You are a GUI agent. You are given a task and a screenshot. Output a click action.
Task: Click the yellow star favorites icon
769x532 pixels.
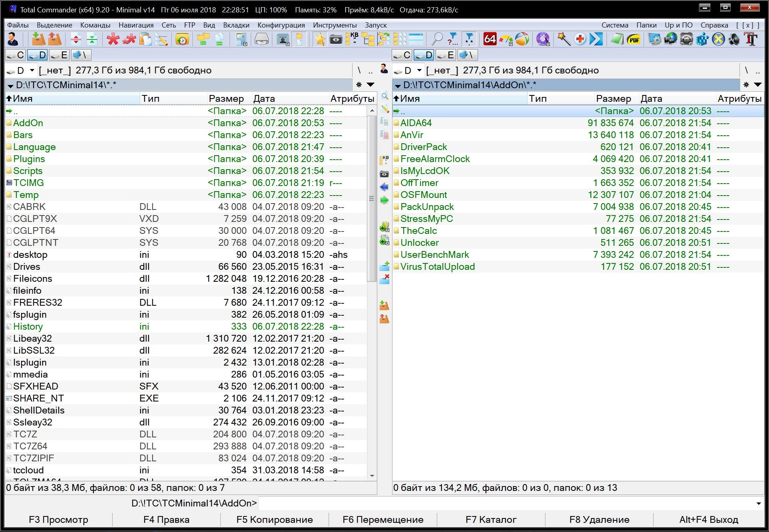pos(319,39)
